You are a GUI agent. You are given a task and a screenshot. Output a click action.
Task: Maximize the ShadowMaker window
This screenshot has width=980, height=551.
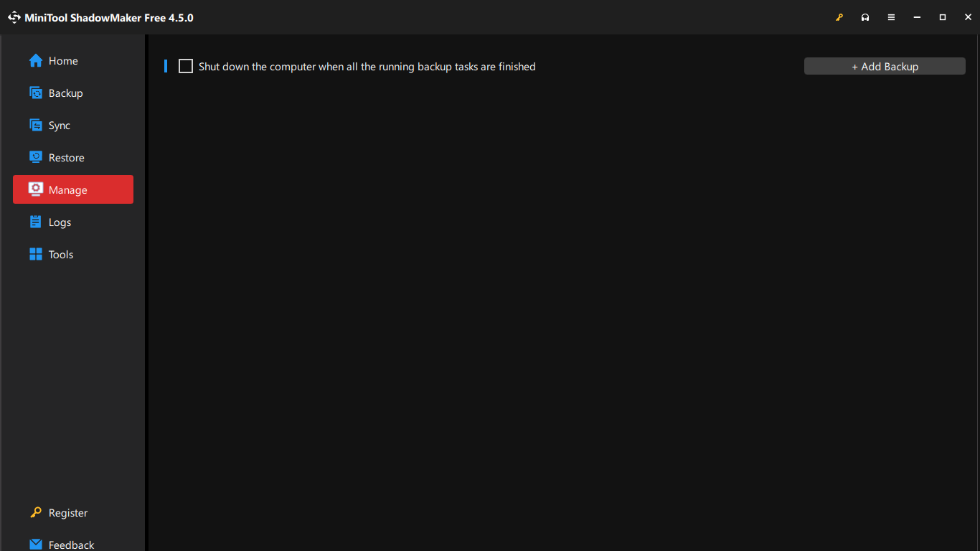pos(943,17)
